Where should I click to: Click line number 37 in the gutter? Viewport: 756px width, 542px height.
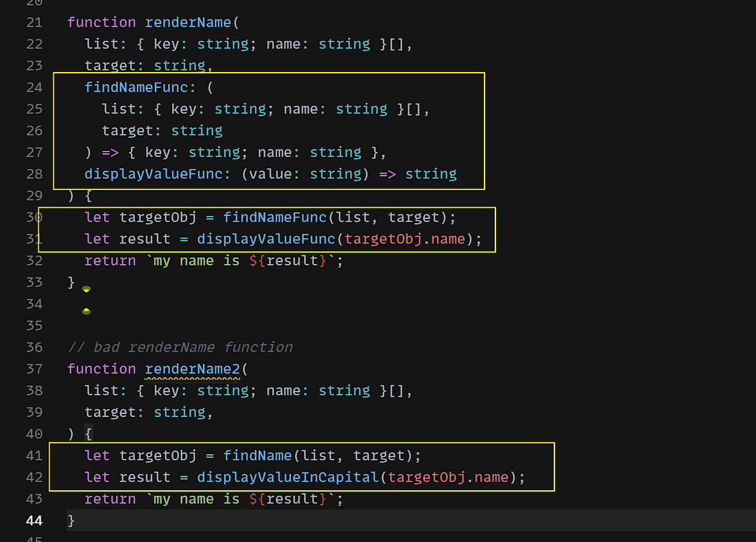(x=35, y=369)
